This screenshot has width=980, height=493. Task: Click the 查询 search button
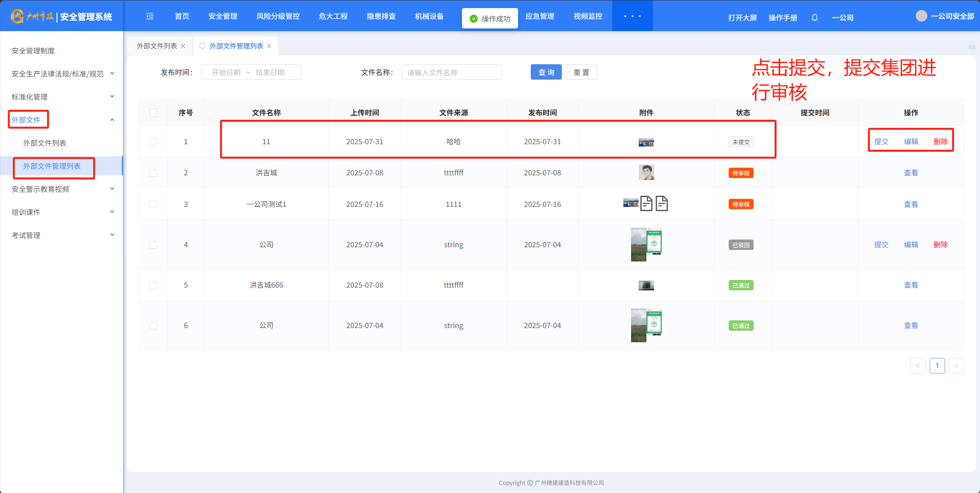tap(546, 72)
